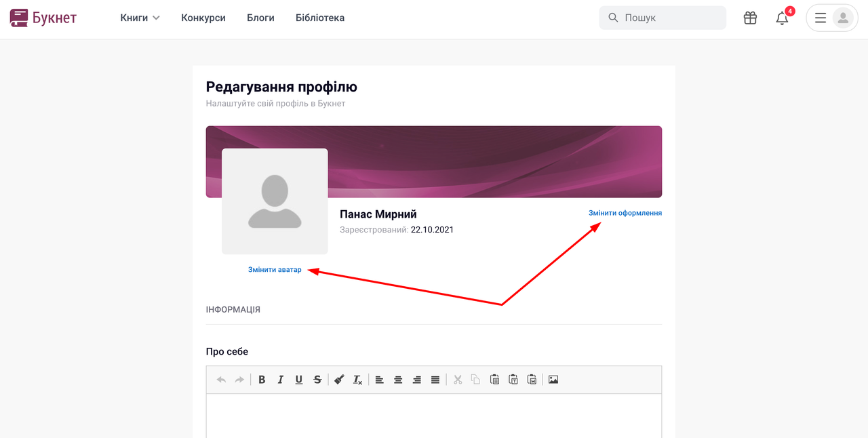Click the Букнет logo

click(x=43, y=18)
